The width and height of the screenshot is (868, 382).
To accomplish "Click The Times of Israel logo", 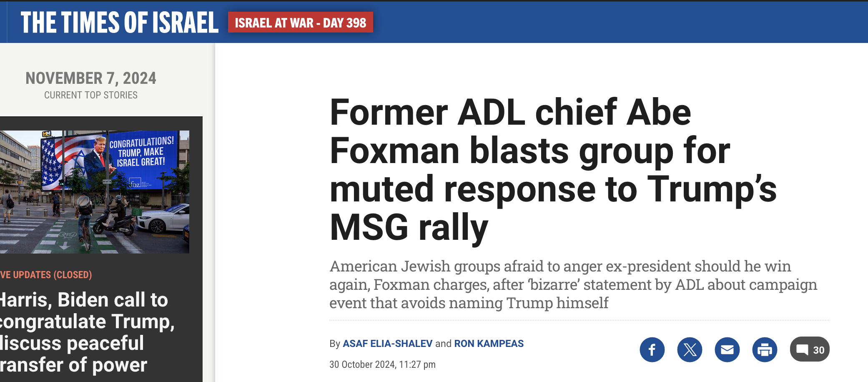I will pyautogui.click(x=120, y=23).
